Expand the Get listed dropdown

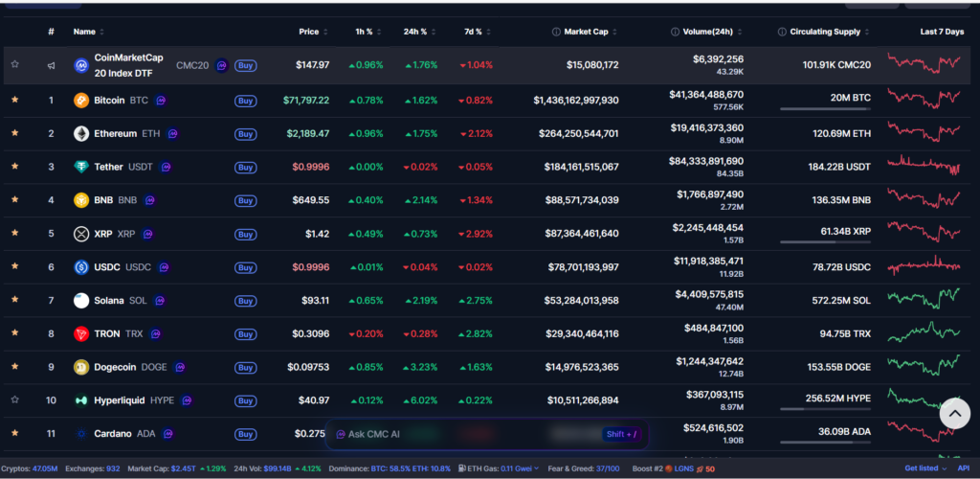(x=924, y=468)
